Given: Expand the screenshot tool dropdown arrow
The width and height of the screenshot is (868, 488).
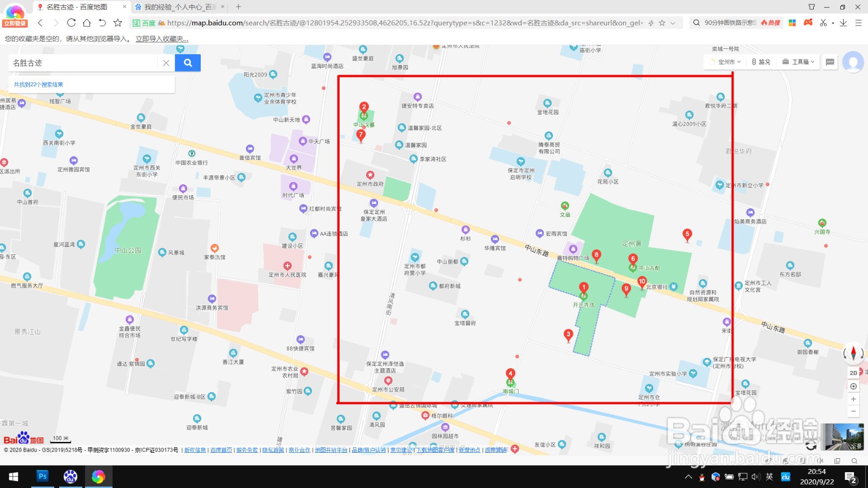Looking at the screenshot, I should point(833,23).
